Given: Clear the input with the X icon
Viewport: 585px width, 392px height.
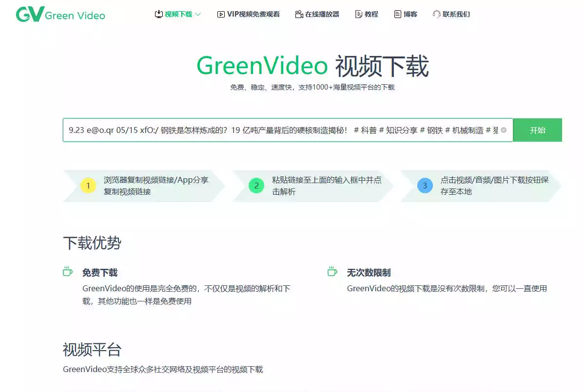Looking at the screenshot, I should [504, 130].
